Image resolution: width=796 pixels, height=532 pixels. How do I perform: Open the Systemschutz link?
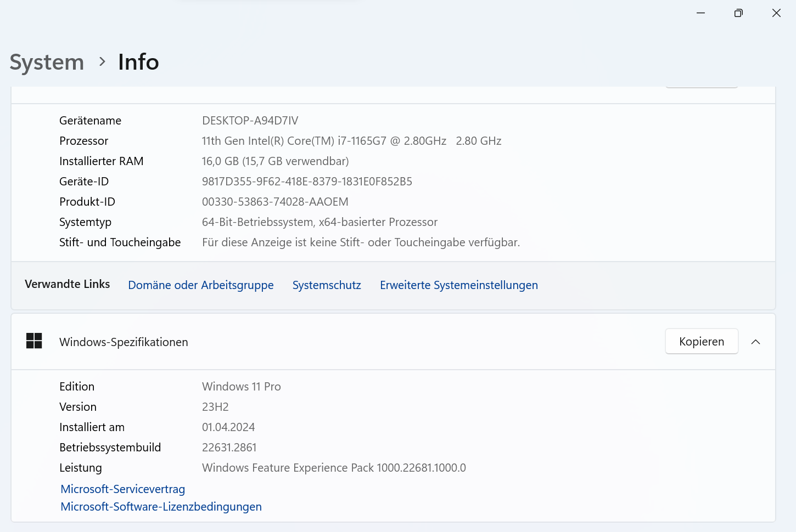pyautogui.click(x=327, y=285)
